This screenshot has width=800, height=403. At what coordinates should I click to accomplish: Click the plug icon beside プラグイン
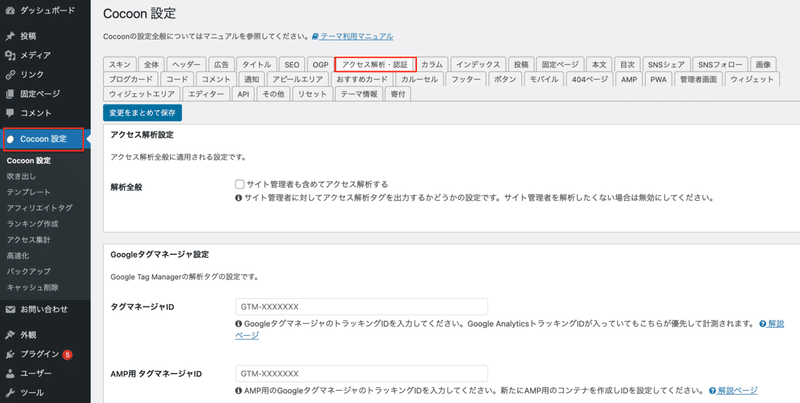click(x=10, y=354)
